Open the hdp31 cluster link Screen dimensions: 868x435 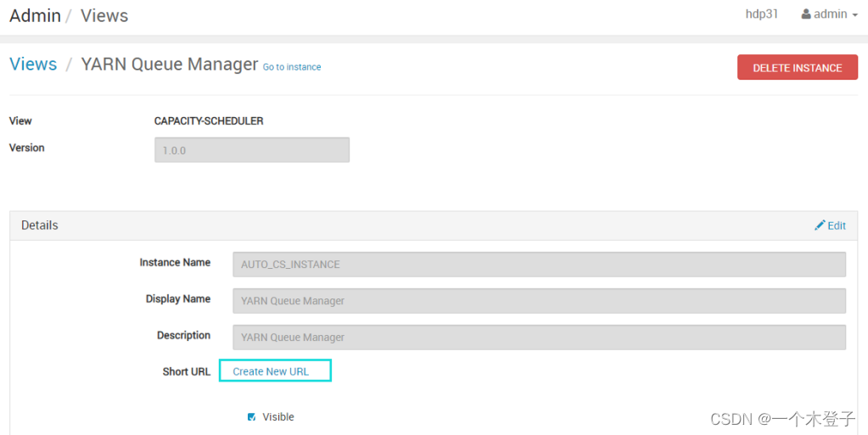tap(762, 14)
